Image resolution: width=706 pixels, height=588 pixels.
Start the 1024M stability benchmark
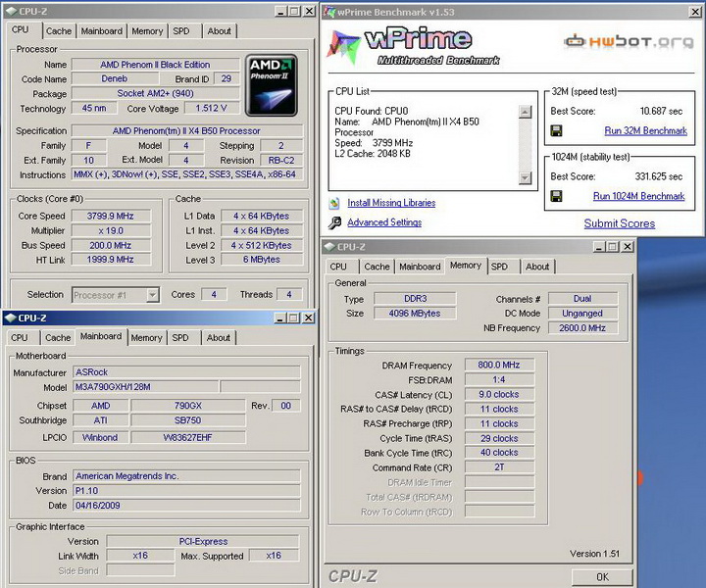(x=638, y=196)
